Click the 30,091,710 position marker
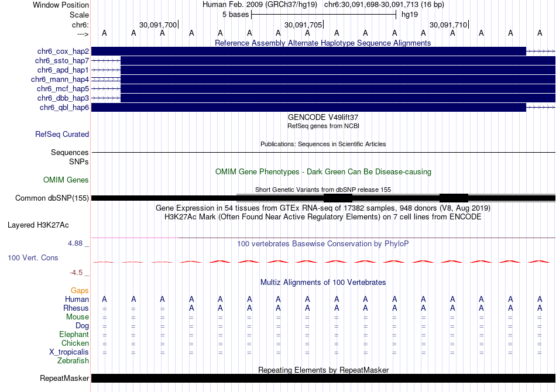The width and height of the screenshot is (556, 392). point(448,25)
